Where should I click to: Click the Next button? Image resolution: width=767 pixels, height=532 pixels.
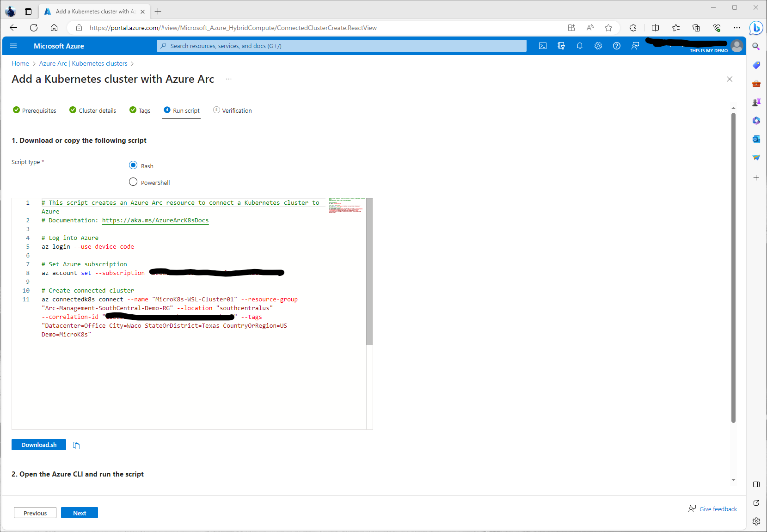[x=80, y=513]
